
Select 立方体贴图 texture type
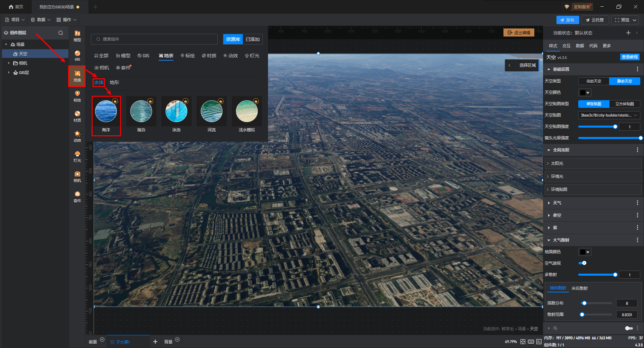point(624,104)
